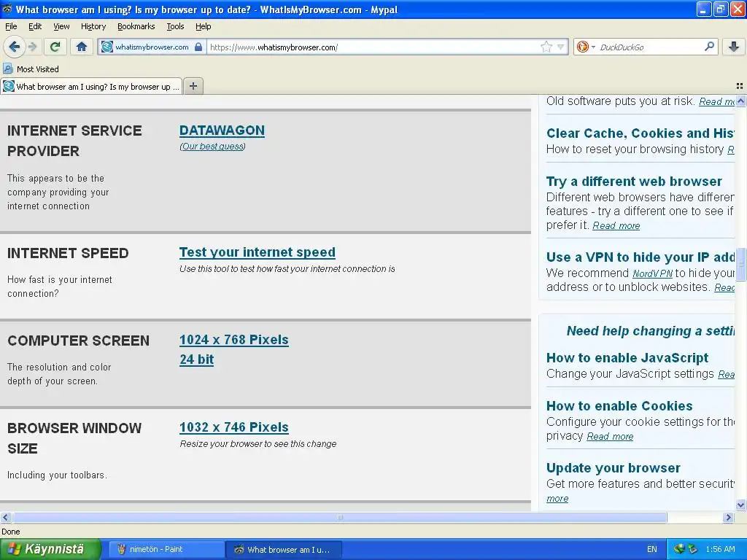Click the NordVPN link
The image size is (747, 560).
pos(652,273)
